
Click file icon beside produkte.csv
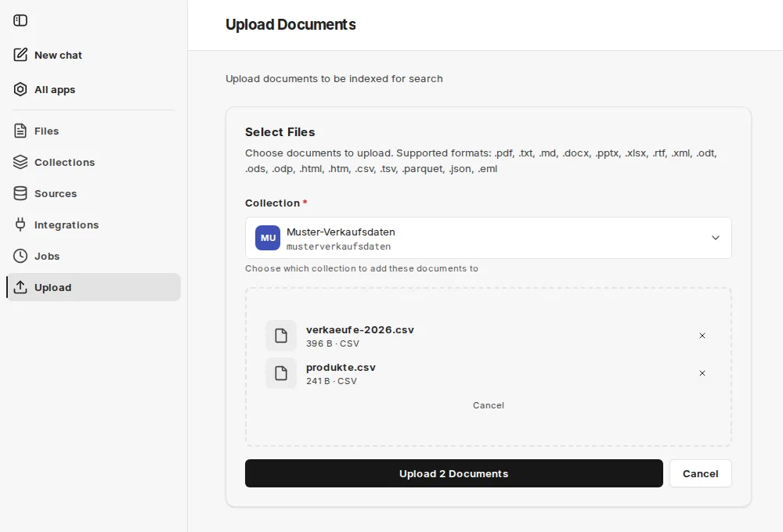(x=281, y=373)
